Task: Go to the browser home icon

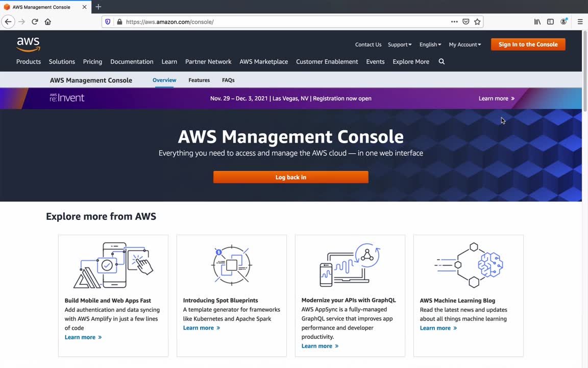Action: [x=48, y=22]
